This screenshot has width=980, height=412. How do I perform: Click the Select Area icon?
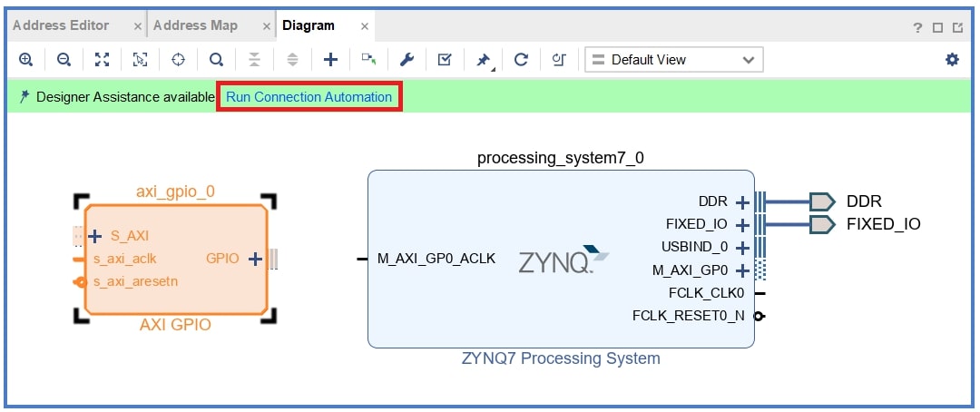click(x=140, y=59)
